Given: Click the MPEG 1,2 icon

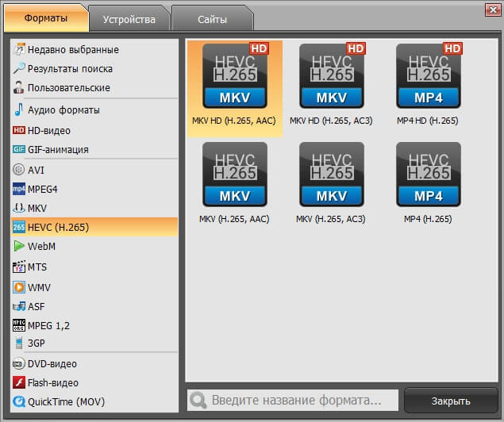Looking at the screenshot, I should click(19, 325).
